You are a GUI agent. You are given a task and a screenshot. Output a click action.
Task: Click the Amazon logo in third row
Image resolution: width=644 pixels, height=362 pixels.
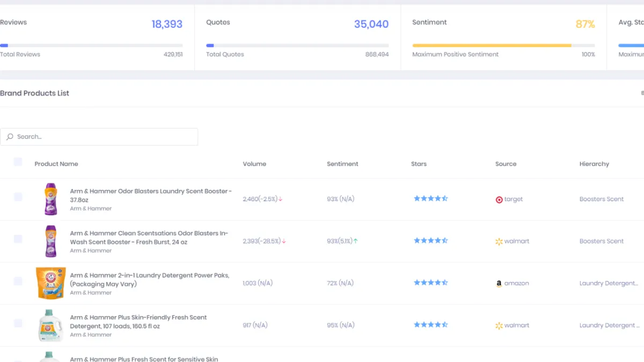(x=499, y=284)
